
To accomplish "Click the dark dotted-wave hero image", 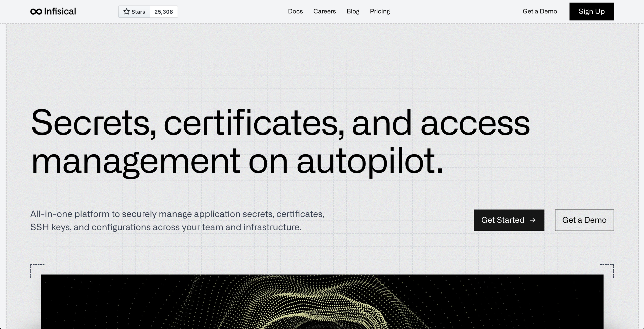I will tap(322, 302).
